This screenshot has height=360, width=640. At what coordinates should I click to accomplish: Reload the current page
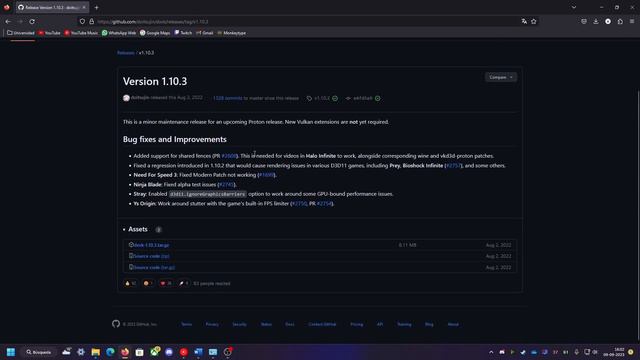tap(32, 21)
